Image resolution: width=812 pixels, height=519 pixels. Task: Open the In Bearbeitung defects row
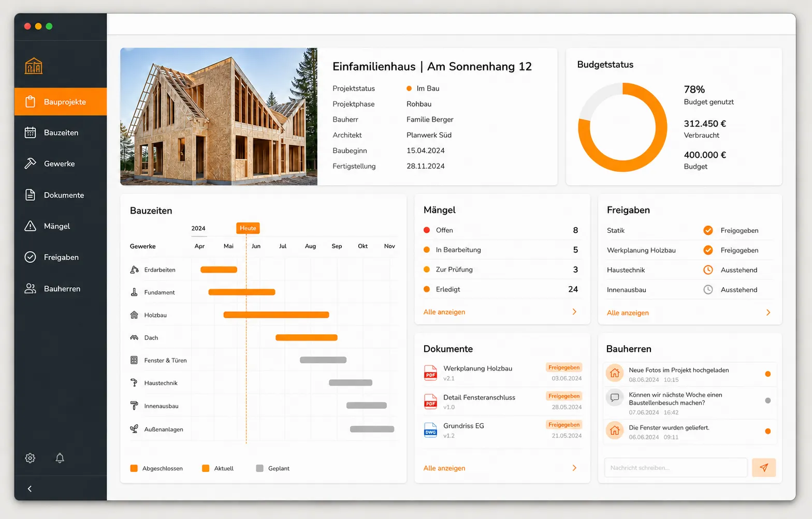click(502, 250)
